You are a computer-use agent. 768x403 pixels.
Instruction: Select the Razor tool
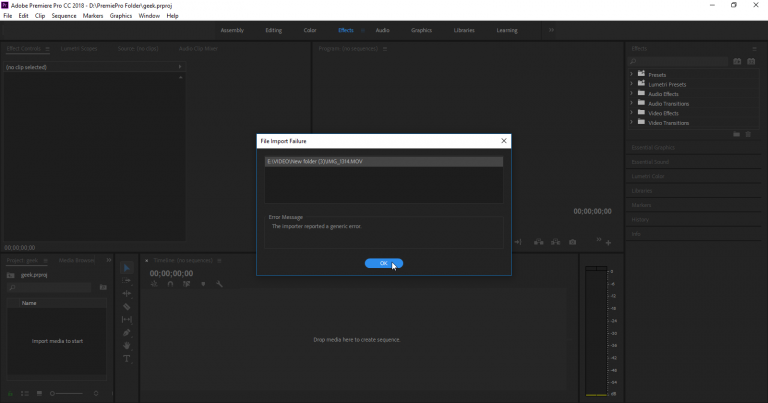coord(126,307)
